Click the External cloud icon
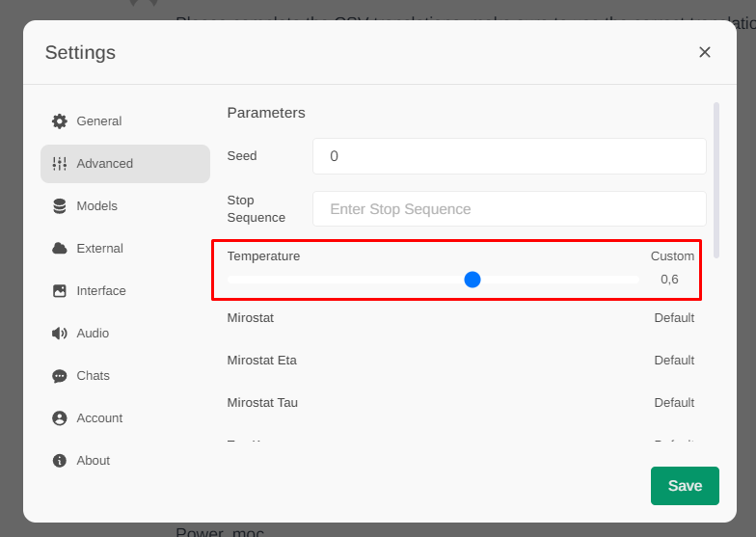 pyautogui.click(x=60, y=249)
